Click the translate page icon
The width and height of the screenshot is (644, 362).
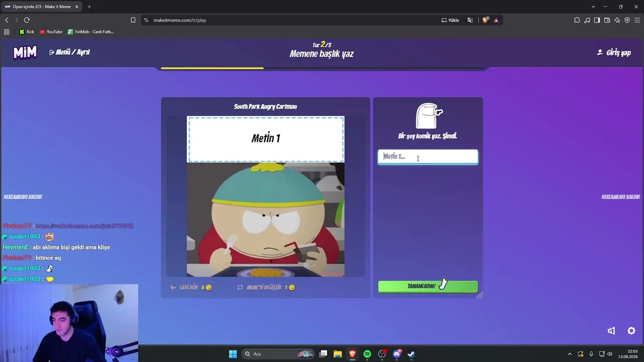coord(470,20)
